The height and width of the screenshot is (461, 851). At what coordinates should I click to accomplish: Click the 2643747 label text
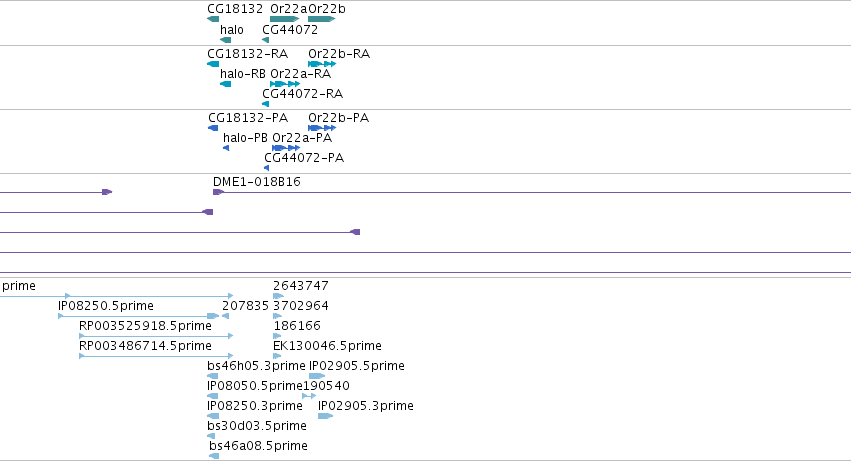301,286
